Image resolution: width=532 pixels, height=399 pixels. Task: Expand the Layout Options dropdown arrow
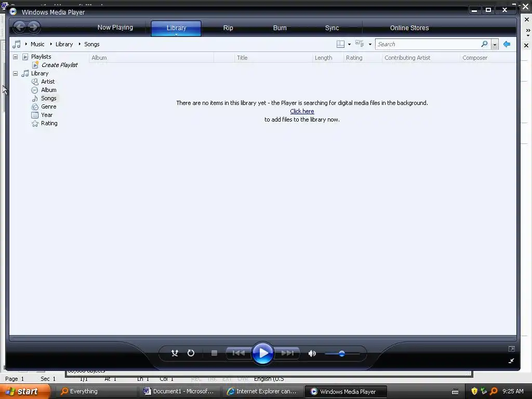coord(349,45)
